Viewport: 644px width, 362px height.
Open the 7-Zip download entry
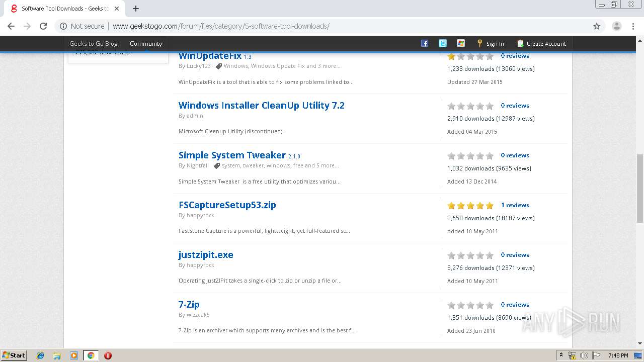(189, 304)
